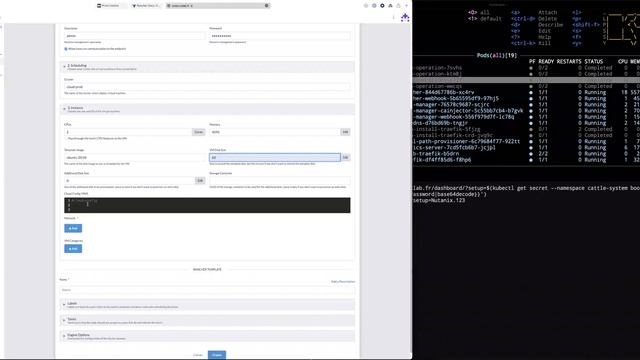Click into the Username field containing admin
The image size is (640, 360).
pos(134,36)
